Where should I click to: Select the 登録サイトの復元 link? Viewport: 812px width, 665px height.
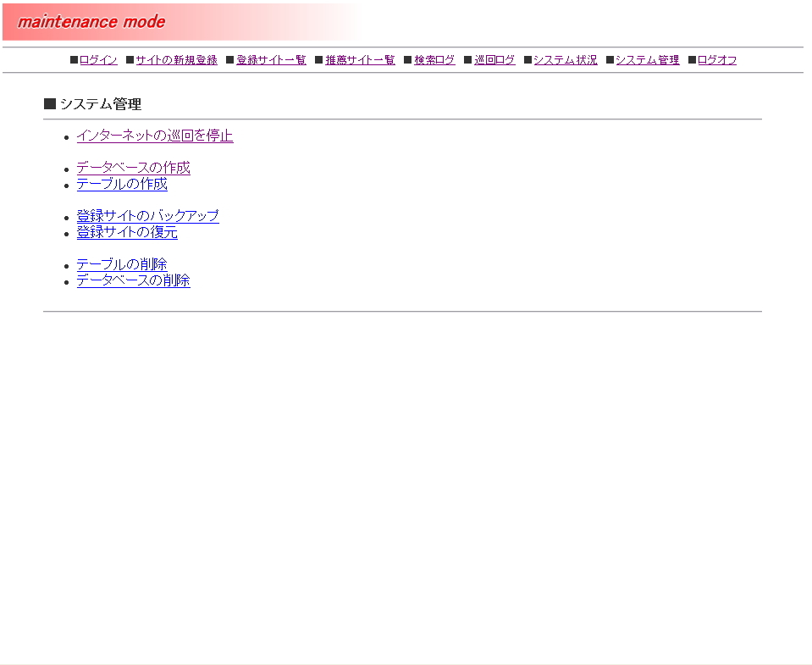click(x=127, y=232)
